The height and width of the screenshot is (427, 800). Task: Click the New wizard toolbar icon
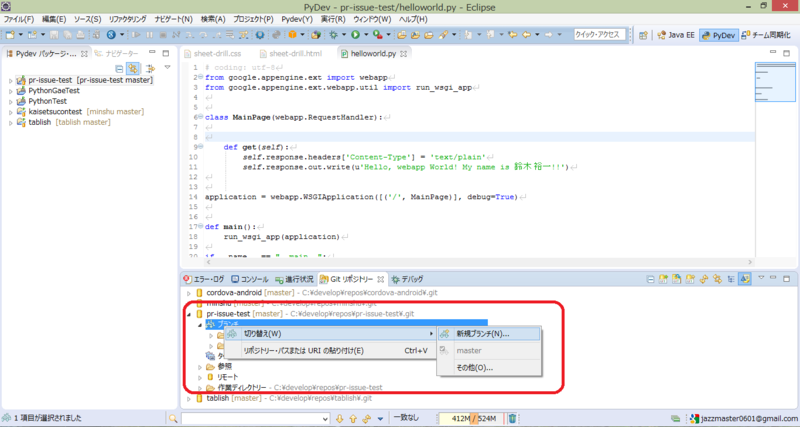10,35
